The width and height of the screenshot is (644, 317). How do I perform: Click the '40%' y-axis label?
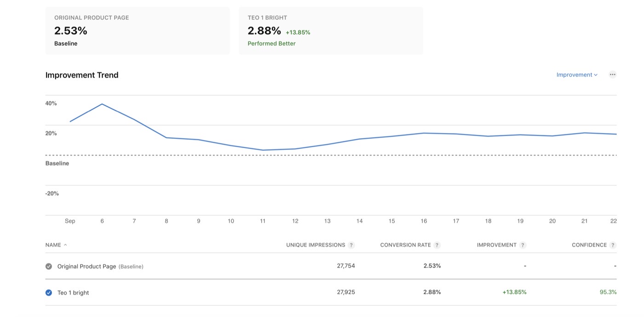[x=51, y=104]
